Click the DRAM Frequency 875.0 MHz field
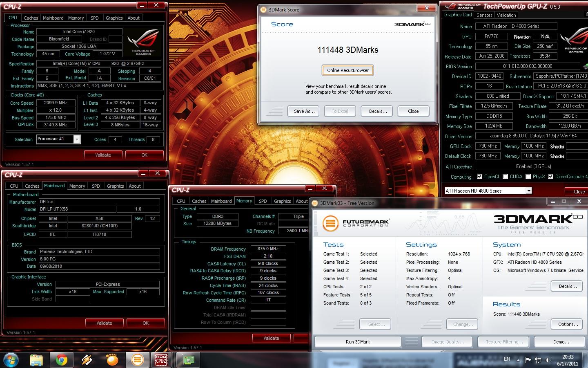This screenshot has width=588, height=368. [x=268, y=249]
